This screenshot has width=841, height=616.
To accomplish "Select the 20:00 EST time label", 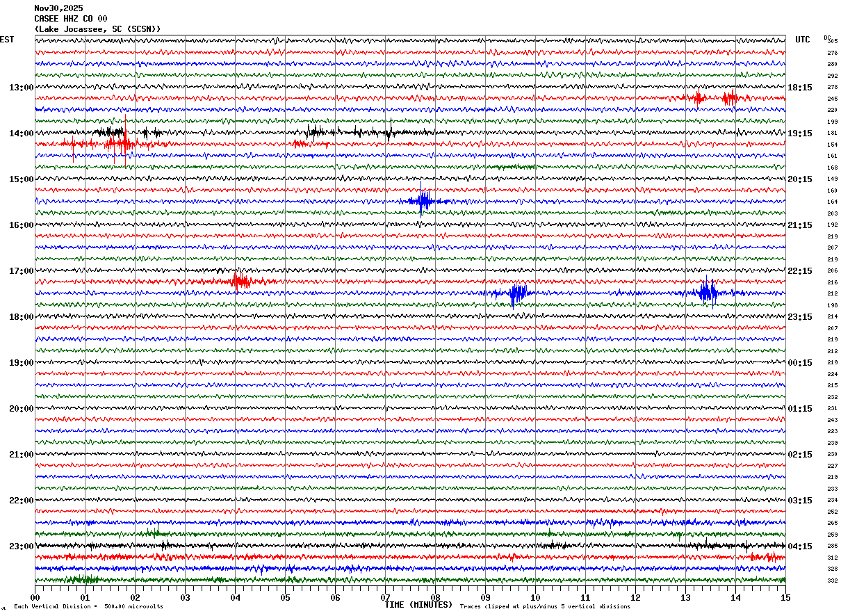I will click(21, 409).
